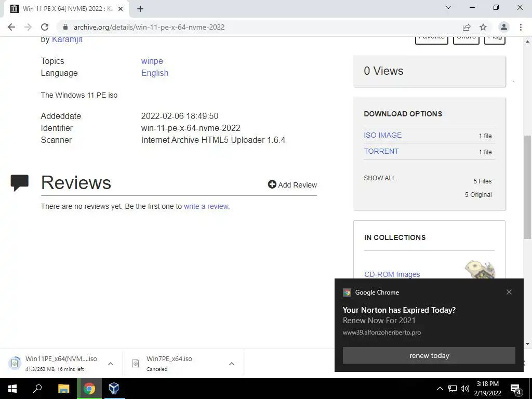Open the CD-ROM Images collection link
Image resolution: width=532 pixels, height=399 pixels.
[392, 274]
